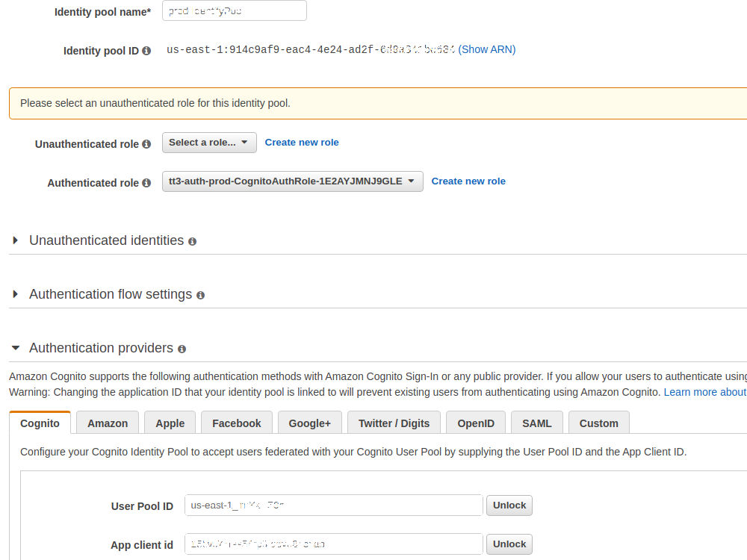The height and width of the screenshot is (560, 747).
Task: Switch to the Twitter / Digits tab
Action: [394, 423]
